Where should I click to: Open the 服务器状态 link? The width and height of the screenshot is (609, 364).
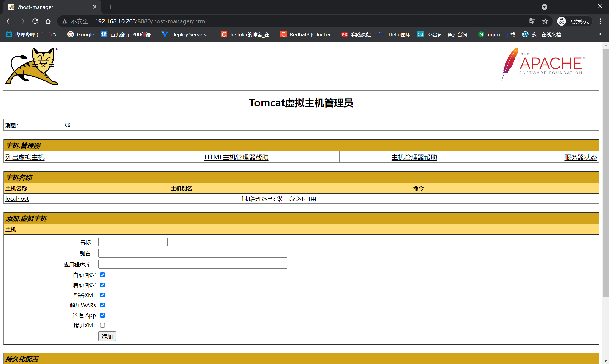click(580, 157)
